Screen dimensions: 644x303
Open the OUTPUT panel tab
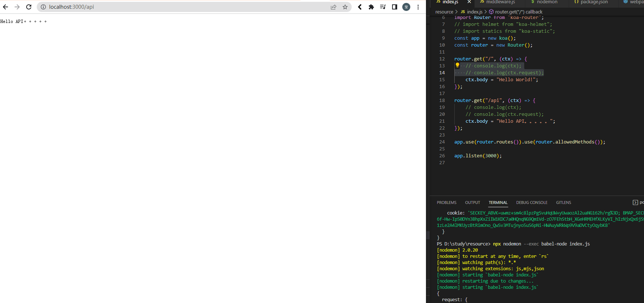click(473, 202)
